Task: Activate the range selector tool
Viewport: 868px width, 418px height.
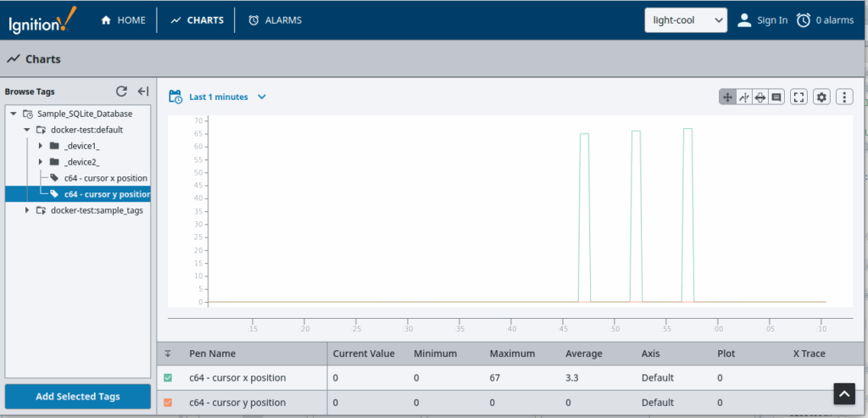Action: [x=760, y=98]
